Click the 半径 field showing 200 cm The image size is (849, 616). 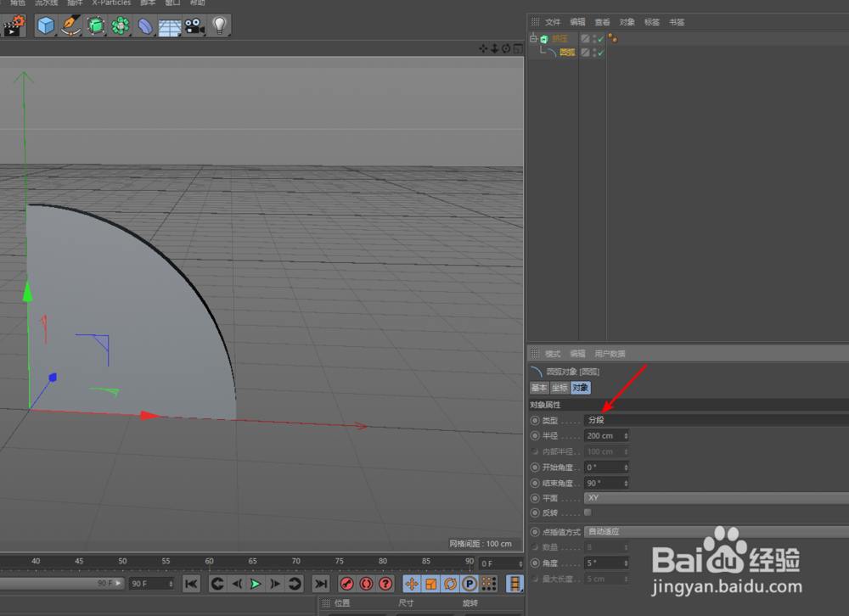coord(606,436)
